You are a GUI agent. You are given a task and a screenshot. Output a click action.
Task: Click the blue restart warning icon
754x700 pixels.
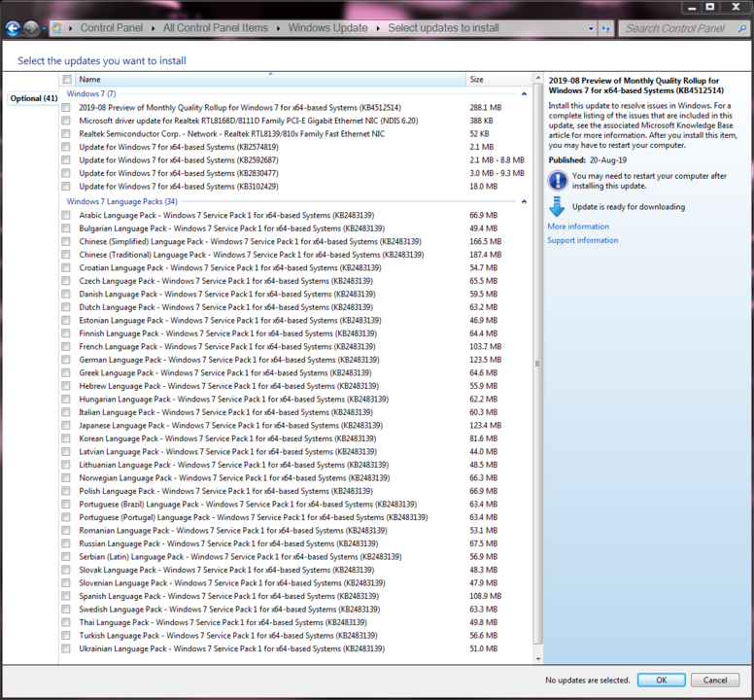pos(558,181)
